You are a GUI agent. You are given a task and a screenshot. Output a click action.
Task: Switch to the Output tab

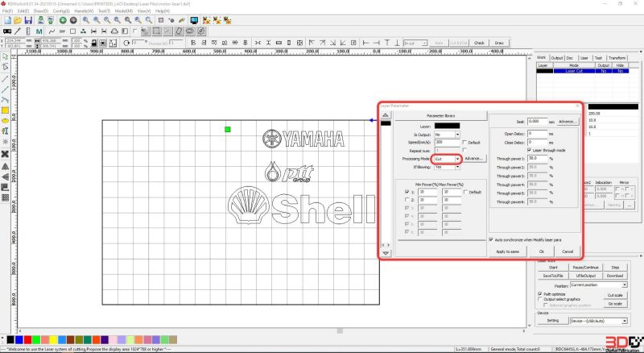(556, 58)
